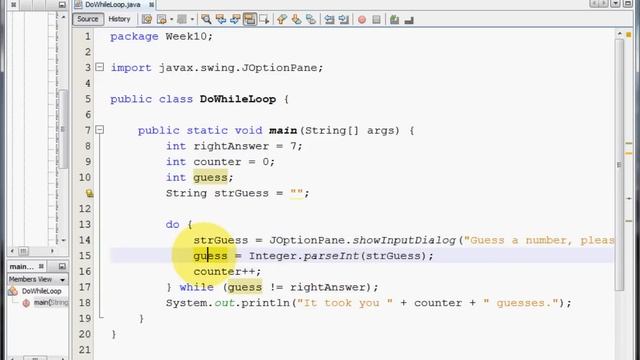This screenshot has width=640, height=360.
Task: Click 'counter = 0' on line 9
Action: coord(232,162)
